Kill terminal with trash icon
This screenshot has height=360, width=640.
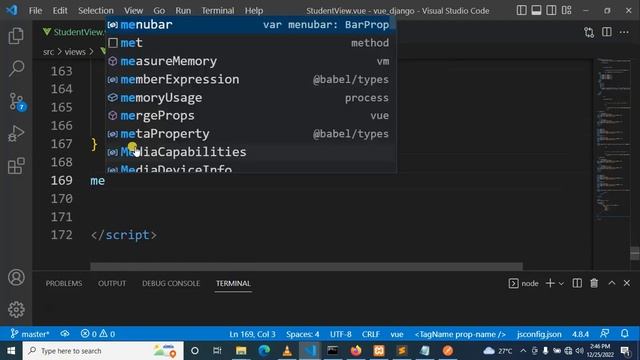[x=594, y=283]
